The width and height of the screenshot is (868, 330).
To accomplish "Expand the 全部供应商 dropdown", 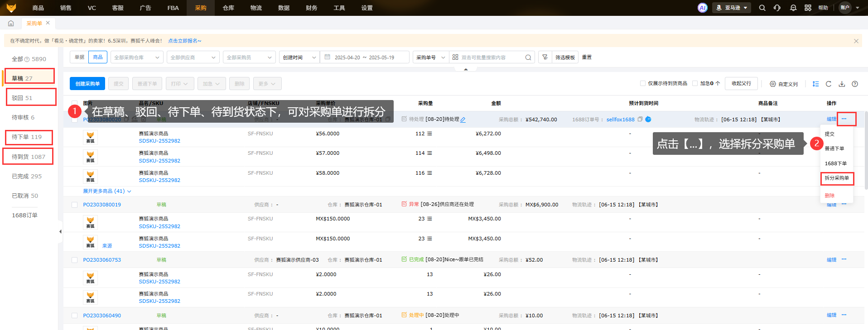I will tap(193, 57).
